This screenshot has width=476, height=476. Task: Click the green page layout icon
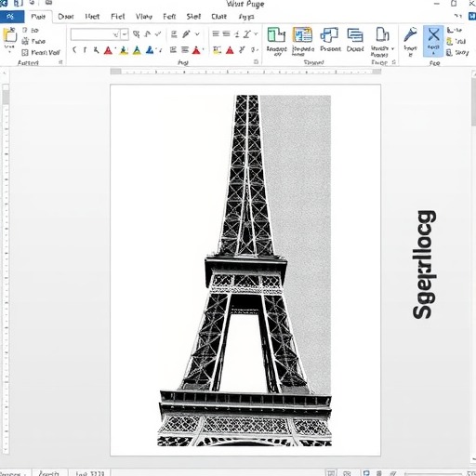pos(276,34)
